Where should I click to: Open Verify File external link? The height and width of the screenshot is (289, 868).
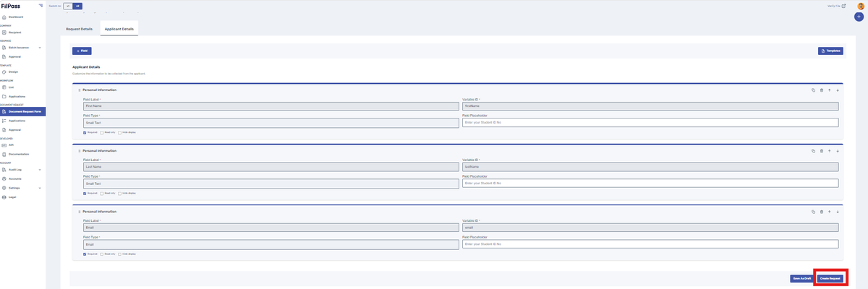point(837,6)
